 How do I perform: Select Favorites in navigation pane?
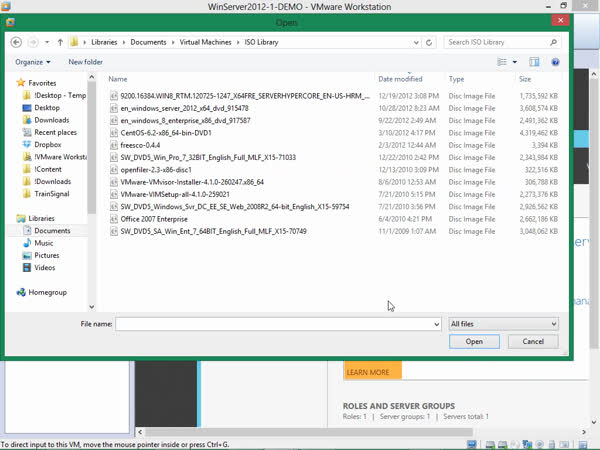pos(42,83)
